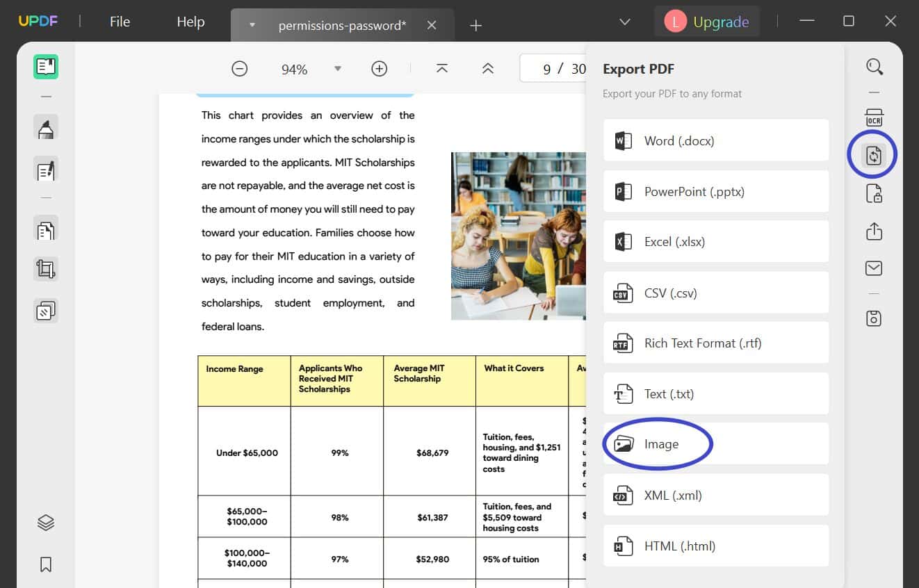Click the 94% zoom value
Image resolution: width=919 pixels, height=588 pixels.
click(294, 70)
